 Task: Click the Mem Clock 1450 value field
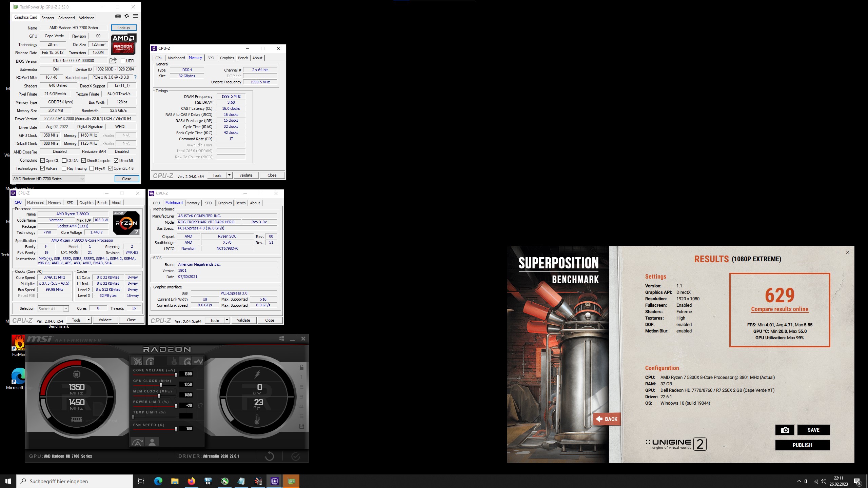click(x=186, y=395)
